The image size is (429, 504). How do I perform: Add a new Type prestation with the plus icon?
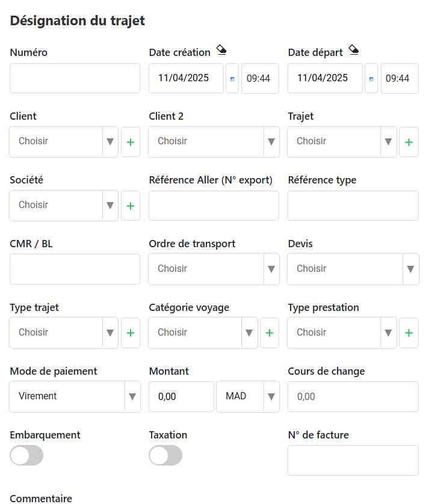coord(409,333)
